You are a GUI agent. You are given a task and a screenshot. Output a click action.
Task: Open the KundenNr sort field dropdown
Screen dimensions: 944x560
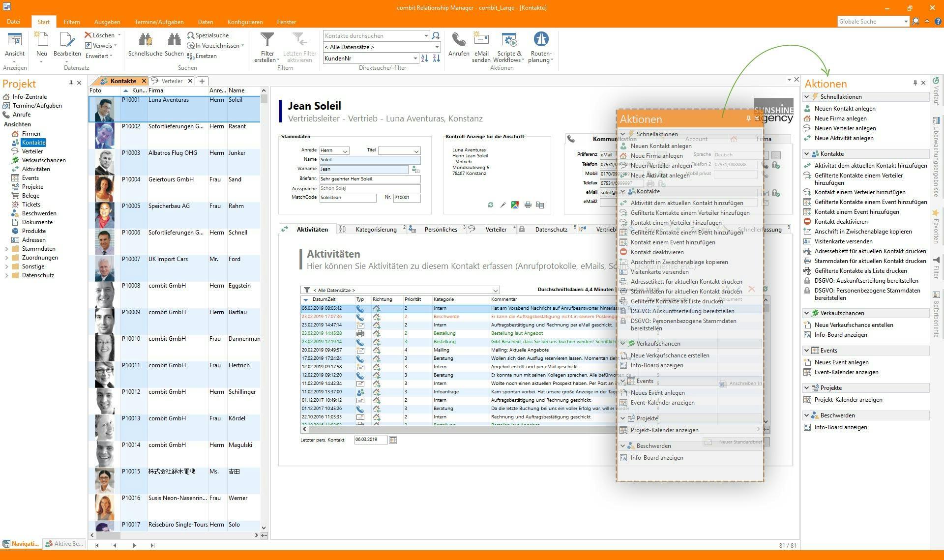coord(415,59)
